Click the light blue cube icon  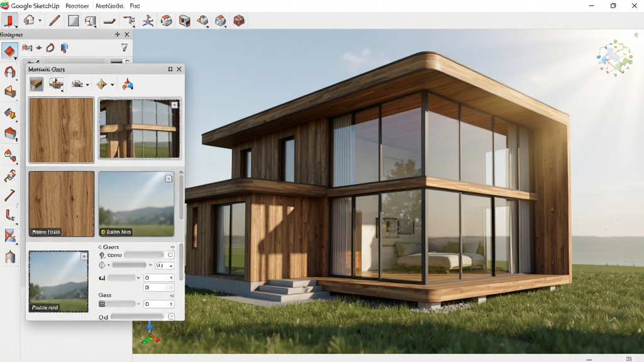pos(221,21)
